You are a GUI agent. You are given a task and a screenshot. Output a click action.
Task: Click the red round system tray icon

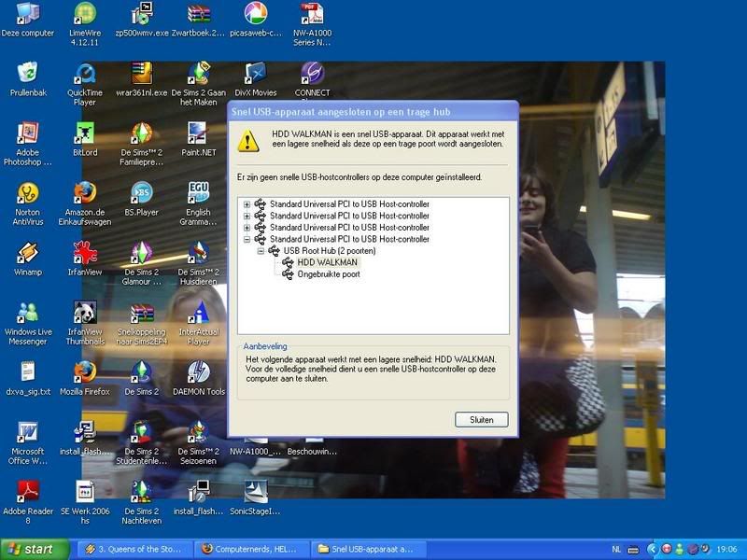[x=667, y=549]
